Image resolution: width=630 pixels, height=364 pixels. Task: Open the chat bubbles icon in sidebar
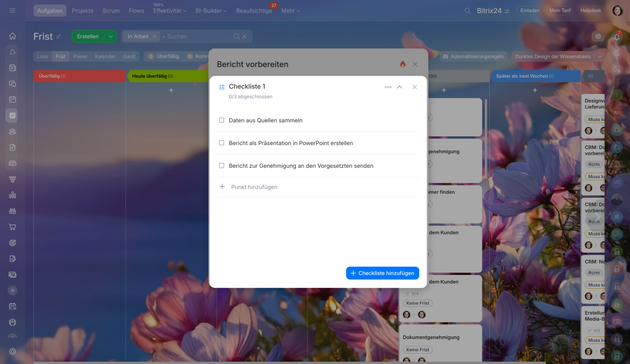pyautogui.click(x=12, y=84)
